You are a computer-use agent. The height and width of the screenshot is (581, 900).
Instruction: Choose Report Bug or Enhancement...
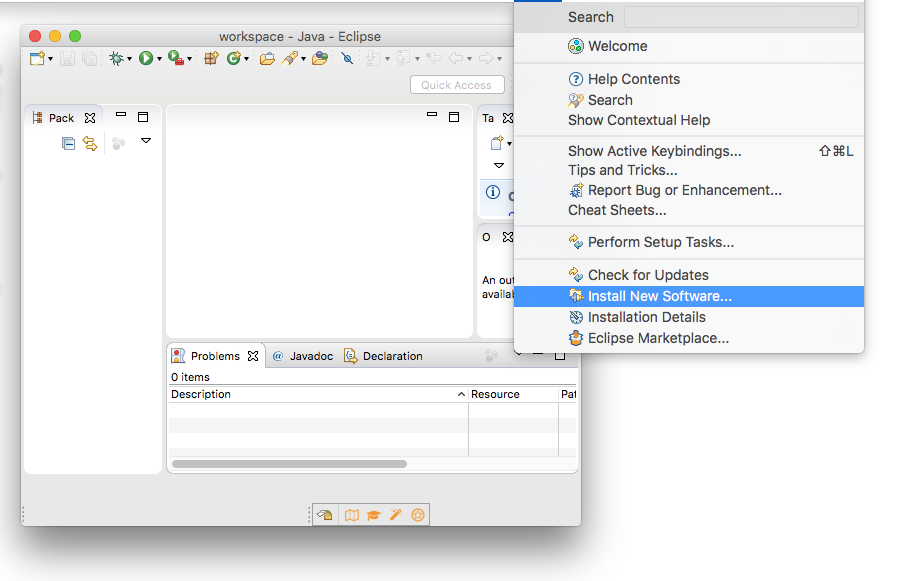coord(689,190)
